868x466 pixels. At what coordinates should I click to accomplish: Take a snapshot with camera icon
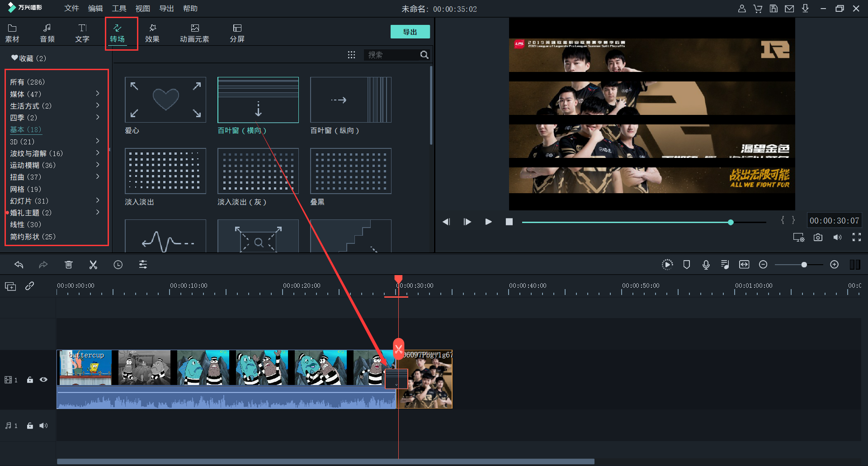[818, 238]
